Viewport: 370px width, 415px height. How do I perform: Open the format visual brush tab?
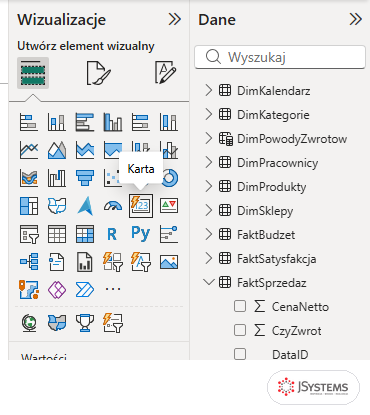[99, 73]
